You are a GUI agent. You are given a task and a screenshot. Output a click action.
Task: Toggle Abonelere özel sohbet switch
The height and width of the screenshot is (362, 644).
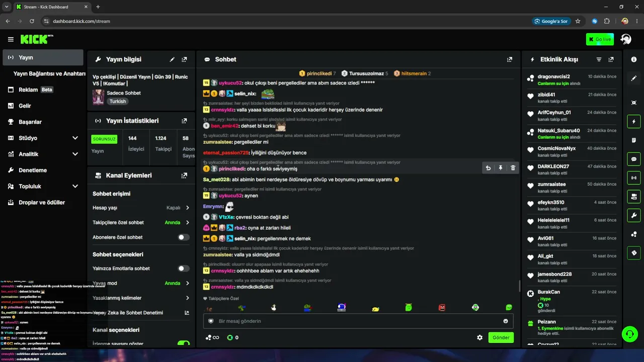pos(184,237)
